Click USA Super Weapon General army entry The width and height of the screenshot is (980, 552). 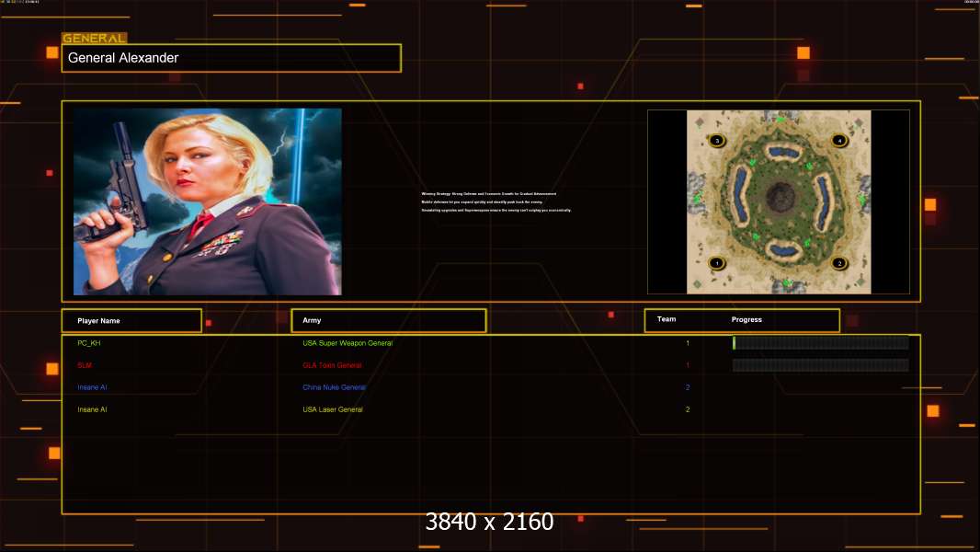pyautogui.click(x=348, y=343)
